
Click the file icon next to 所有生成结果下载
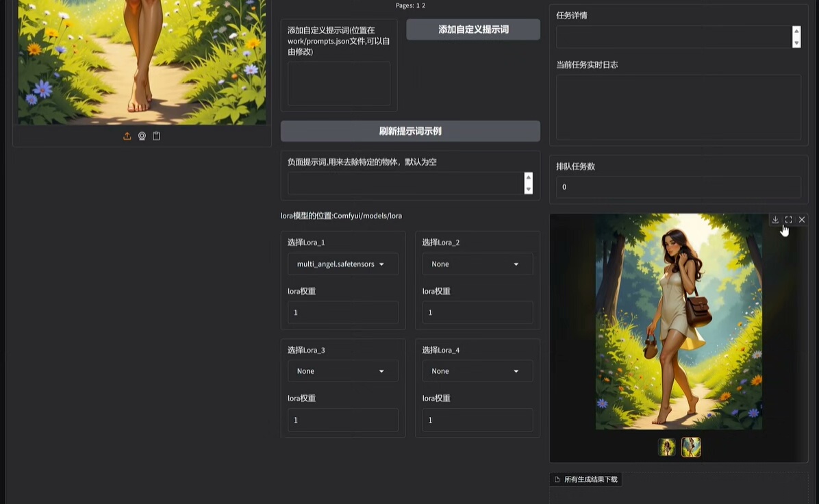(557, 479)
